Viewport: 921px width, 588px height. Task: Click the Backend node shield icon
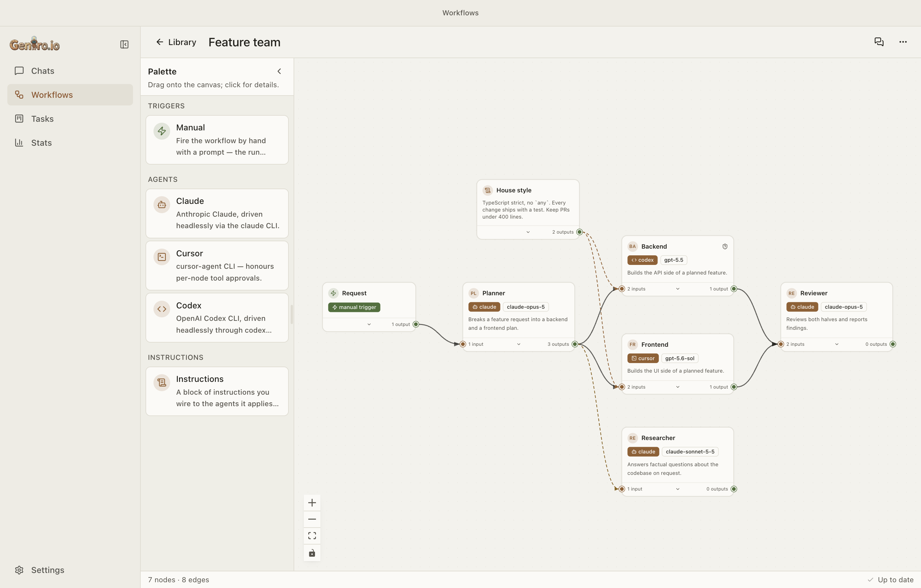[725, 247]
